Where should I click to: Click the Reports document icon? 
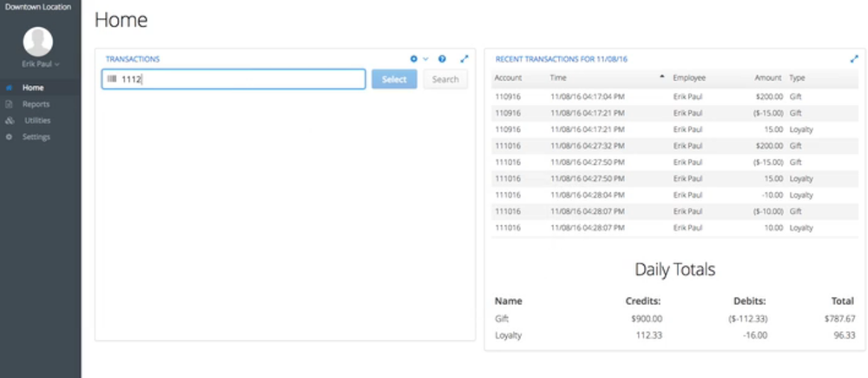tap(9, 104)
